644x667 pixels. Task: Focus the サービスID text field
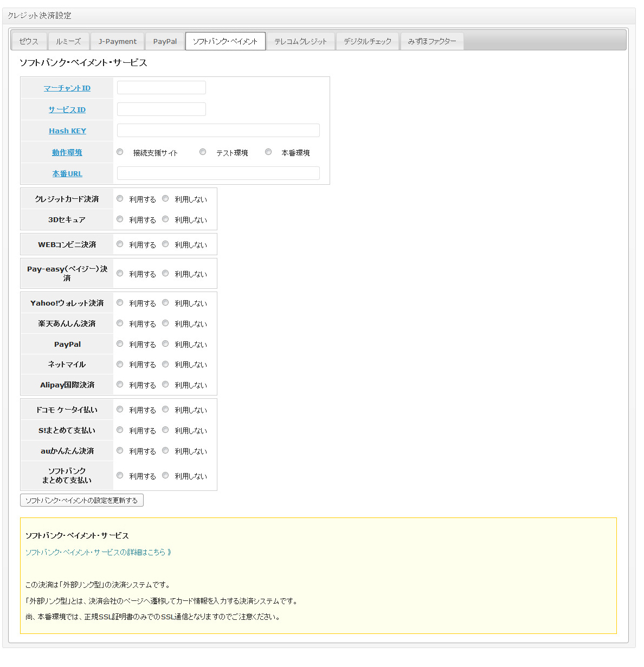pyautogui.click(x=162, y=109)
